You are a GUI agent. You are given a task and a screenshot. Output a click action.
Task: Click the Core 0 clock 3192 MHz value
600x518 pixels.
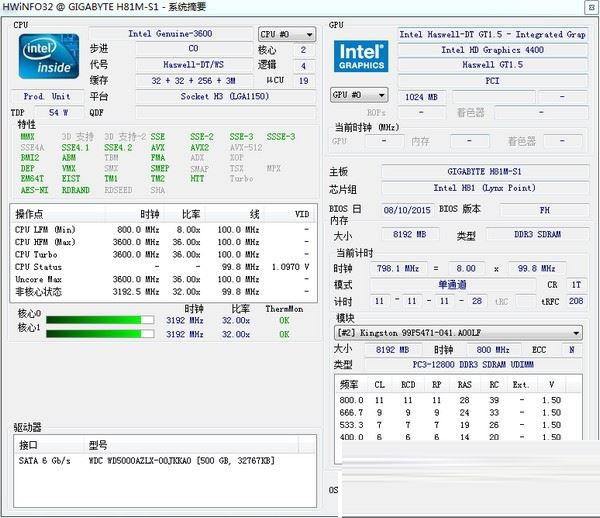[x=185, y=320]
